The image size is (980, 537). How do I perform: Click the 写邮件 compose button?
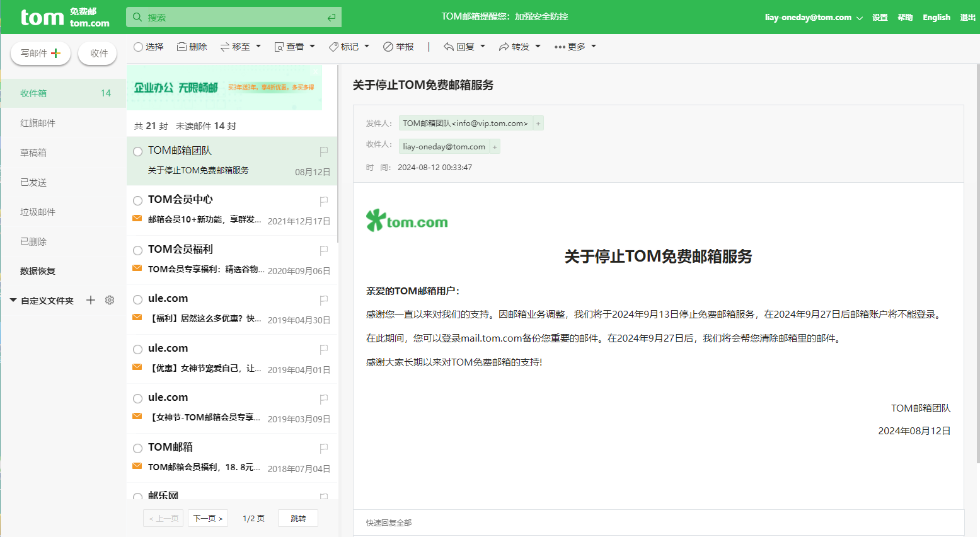(40, 53)
